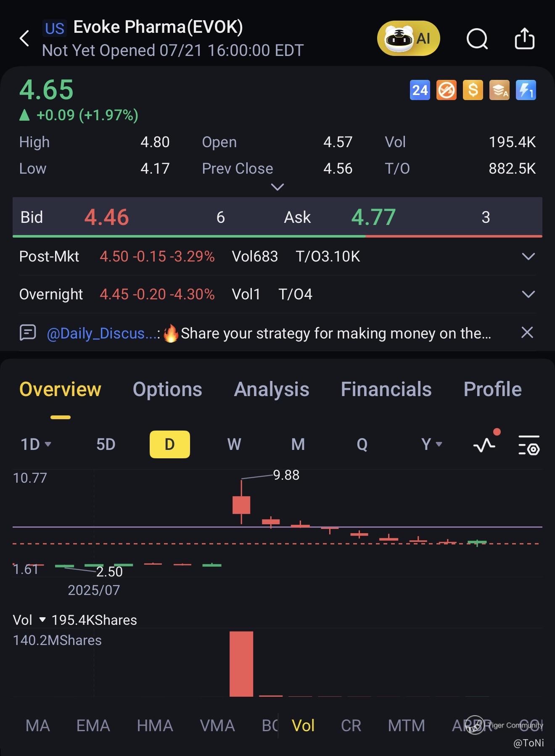The height and width of the screenshot is (756, 555).
Task: Tap the blue 24-hour trading badge
Action: pyautogui.click(x=420, y=90)
